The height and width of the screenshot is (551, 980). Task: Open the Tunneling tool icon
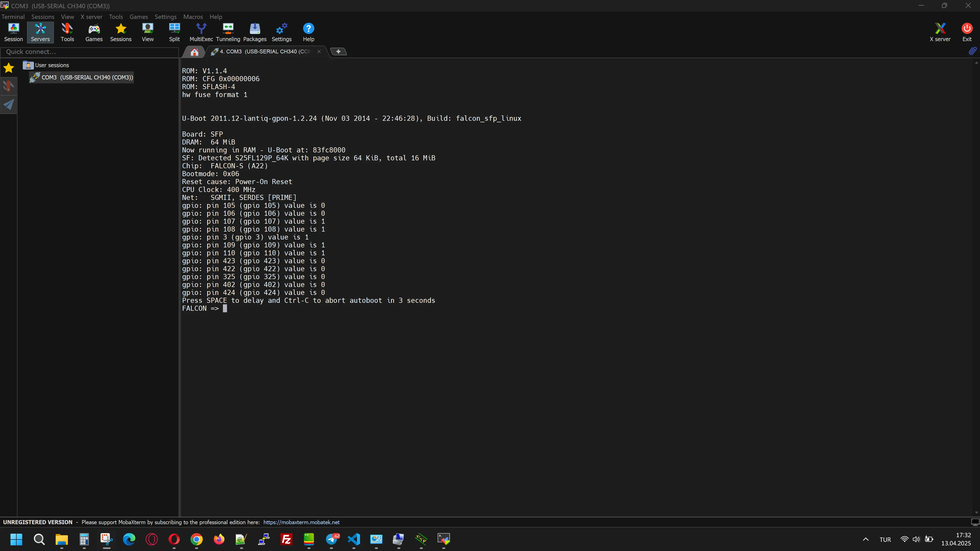(228, 32)
